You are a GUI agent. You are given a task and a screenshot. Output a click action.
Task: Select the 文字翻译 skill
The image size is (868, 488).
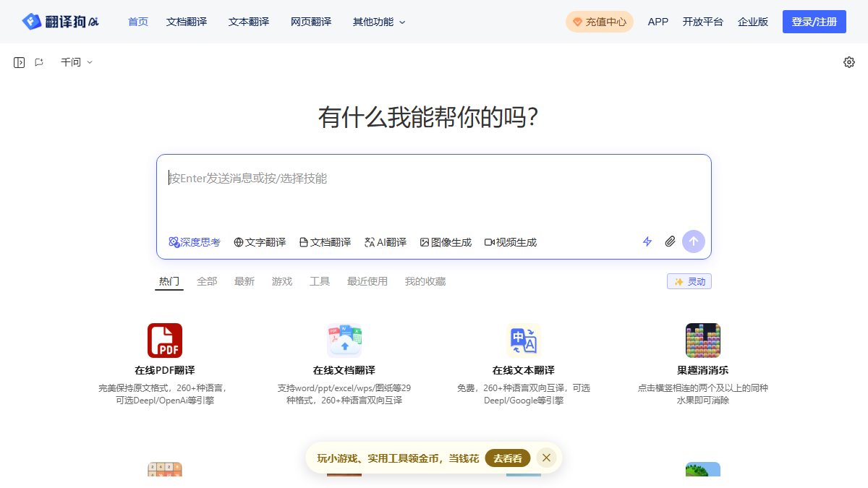[x=260, y=242]
